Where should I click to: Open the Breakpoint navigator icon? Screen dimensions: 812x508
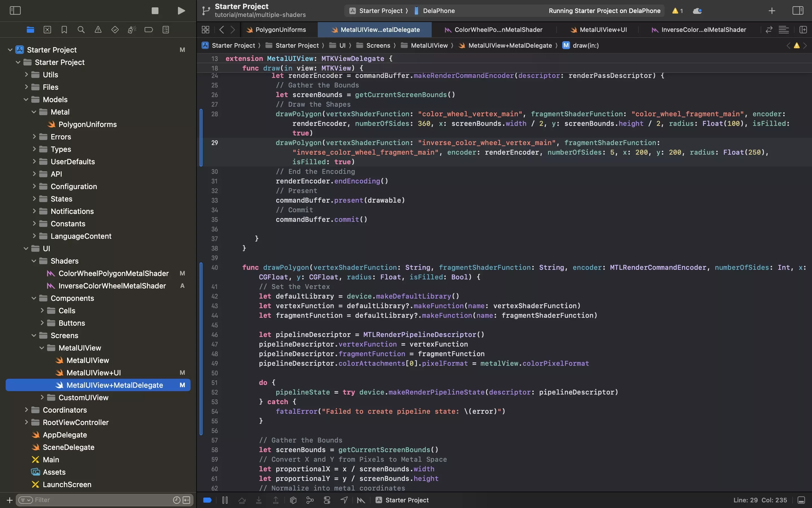(149, 30)
